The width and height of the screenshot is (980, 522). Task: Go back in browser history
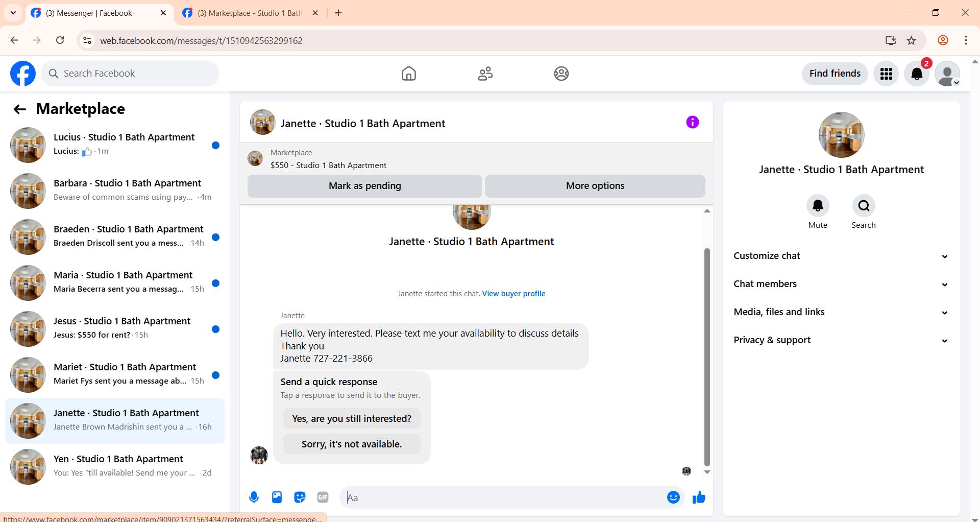pos(14,40)
